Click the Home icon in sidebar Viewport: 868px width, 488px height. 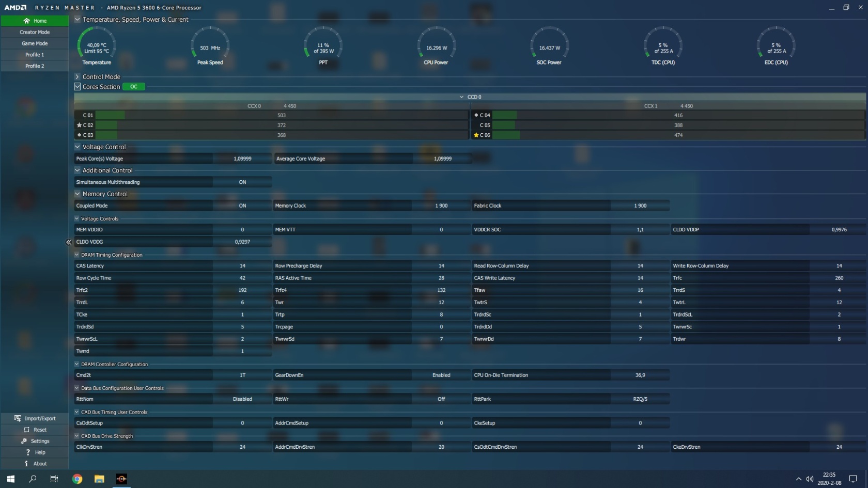26,21
